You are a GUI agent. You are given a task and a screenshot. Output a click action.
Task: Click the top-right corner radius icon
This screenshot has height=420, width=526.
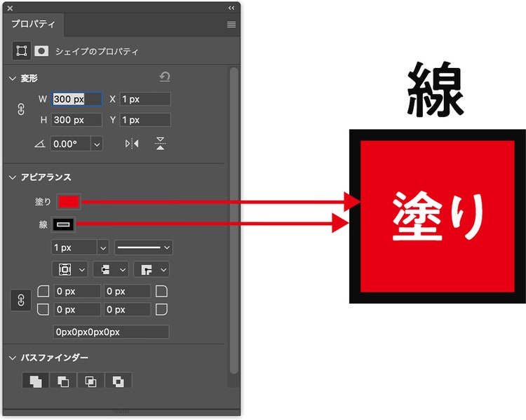tap(161, 291)
